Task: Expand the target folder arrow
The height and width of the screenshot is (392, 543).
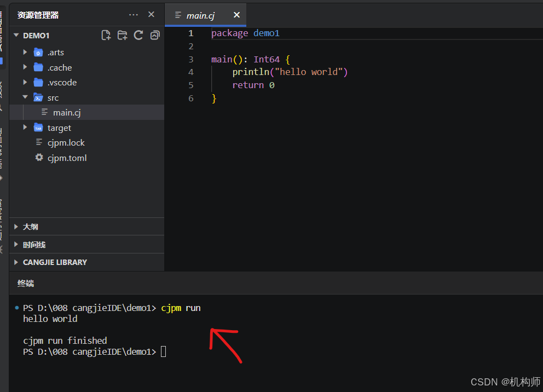Action: click(25, 128)
